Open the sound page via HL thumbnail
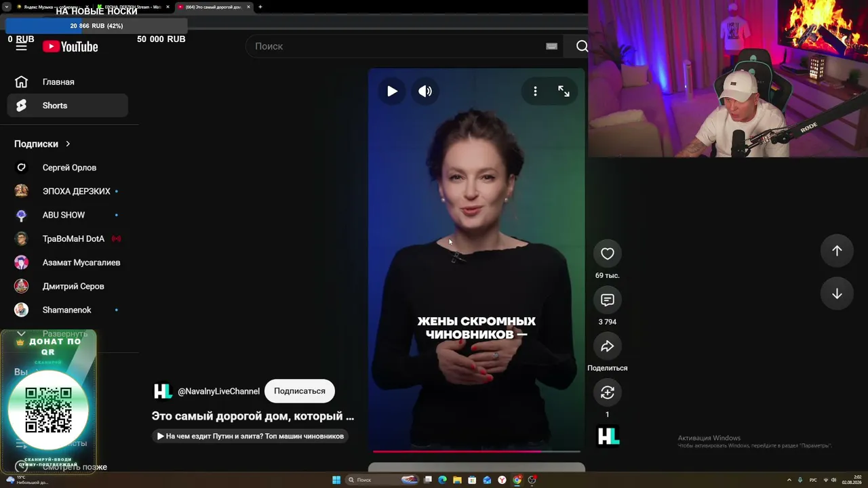Image resolution: width=868 pixels, height=488 pixels. pyautogui.click(x=608, y=436)
